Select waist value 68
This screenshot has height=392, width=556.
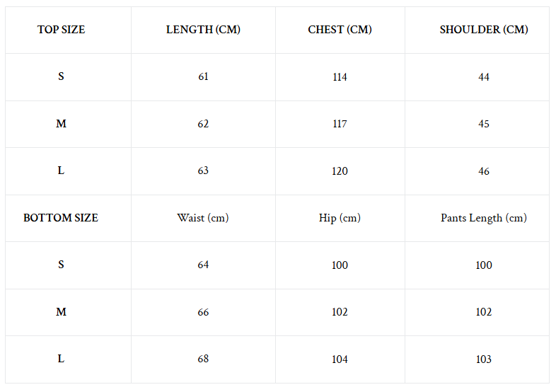pos(203,359)
